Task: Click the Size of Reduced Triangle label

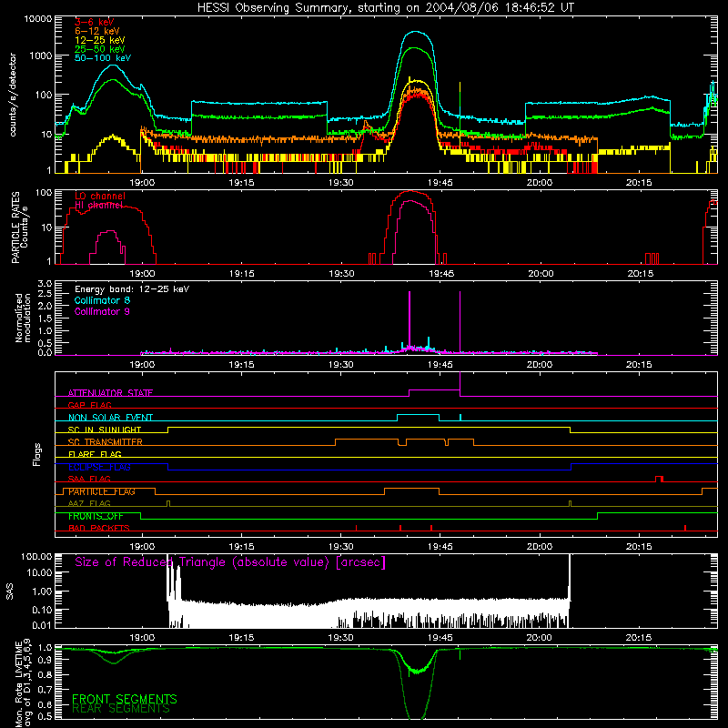Action: [230, 562]
